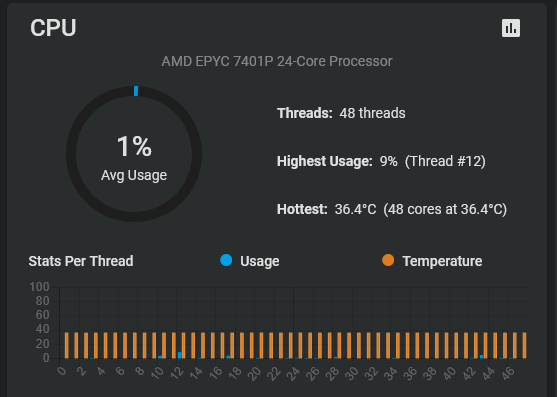Click the CPU widget title

53,28
